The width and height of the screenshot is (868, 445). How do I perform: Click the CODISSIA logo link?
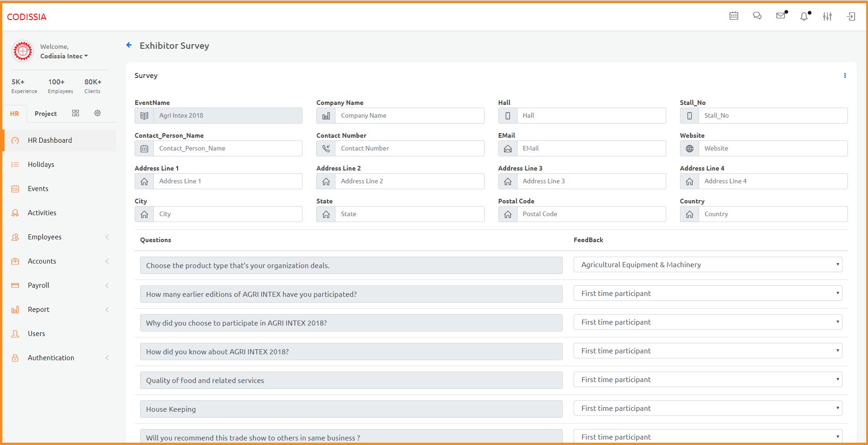point(27,17)
